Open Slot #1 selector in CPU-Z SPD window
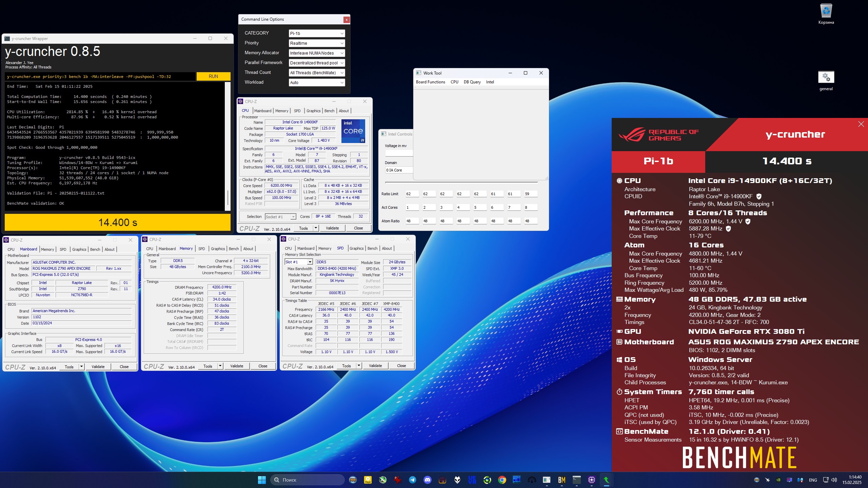 pos(299,262)
